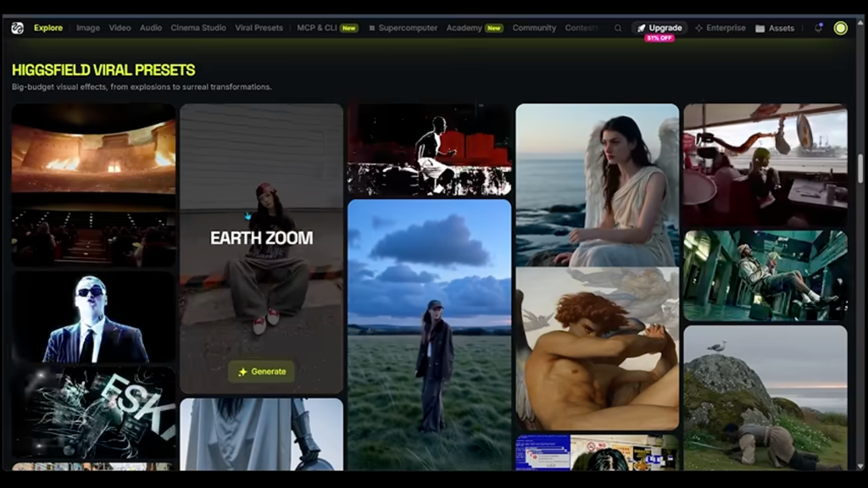The image size is (868, 488).
Task: Open the Audio menu item
Action: (151, 28)
